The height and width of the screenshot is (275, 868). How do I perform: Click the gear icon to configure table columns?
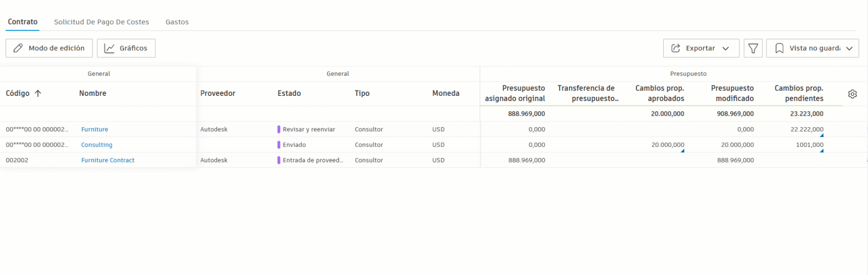853,94
